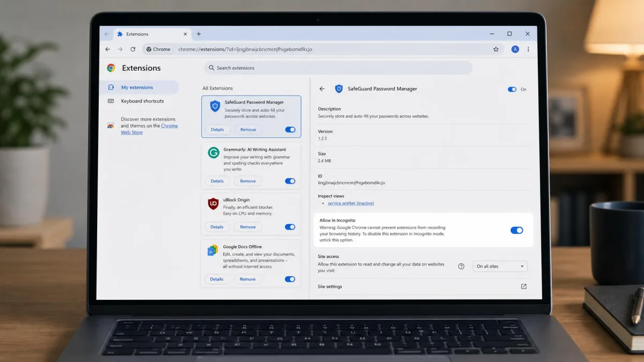
Task: Return to list with details back arrow
Action: pos(322,89)
